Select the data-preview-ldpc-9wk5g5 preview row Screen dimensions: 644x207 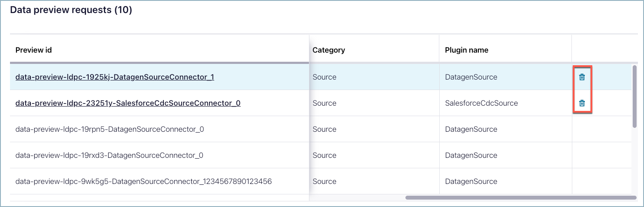[143, 181]
